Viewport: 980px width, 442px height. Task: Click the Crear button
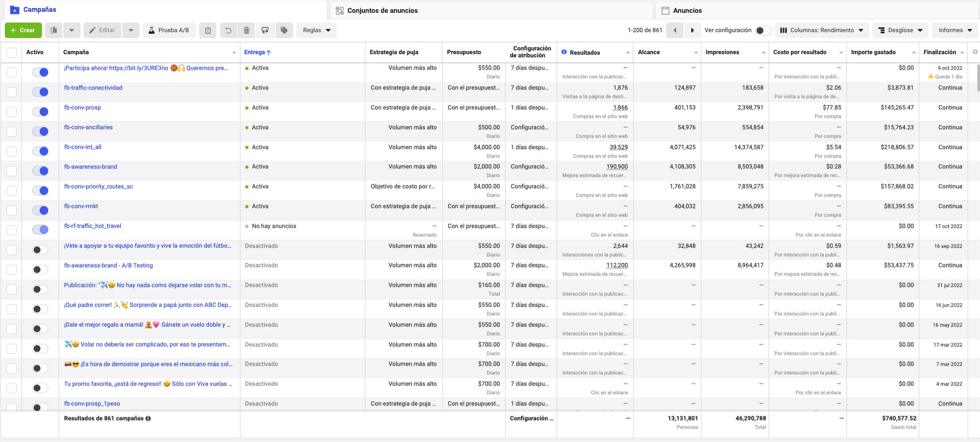point(23,31)
